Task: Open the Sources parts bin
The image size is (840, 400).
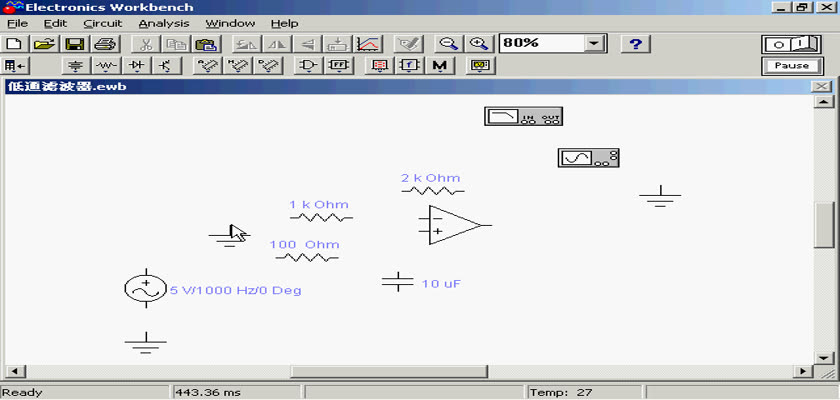Action: 77,66
